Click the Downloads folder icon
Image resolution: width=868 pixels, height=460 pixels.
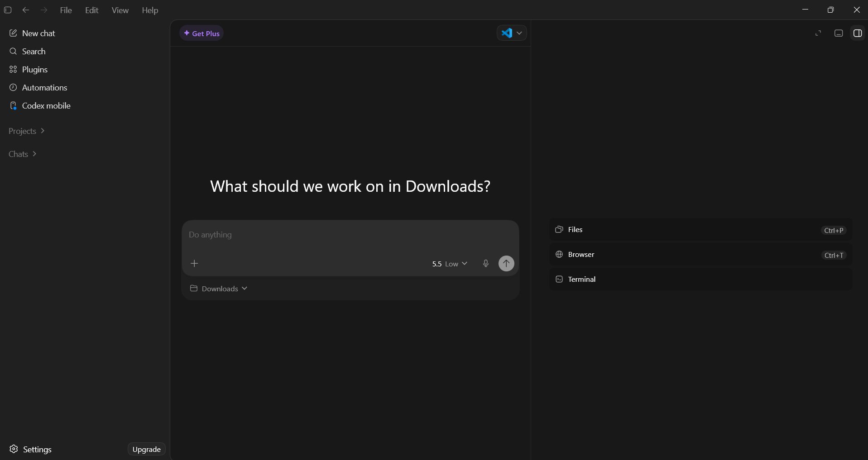[x=194, y=288]
